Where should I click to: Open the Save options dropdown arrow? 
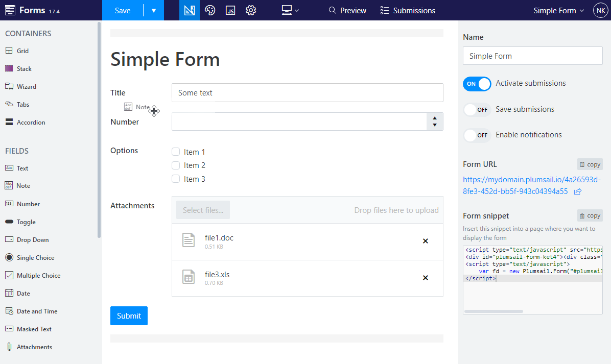pos(154,10)
